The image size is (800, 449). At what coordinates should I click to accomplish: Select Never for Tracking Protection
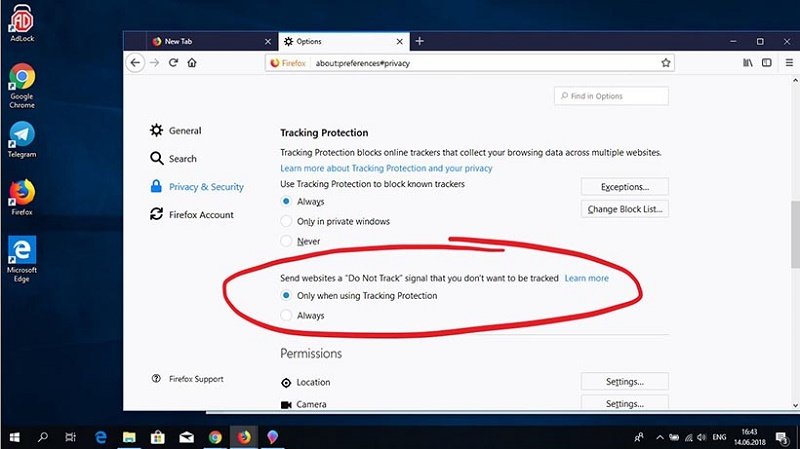[287, 241]
